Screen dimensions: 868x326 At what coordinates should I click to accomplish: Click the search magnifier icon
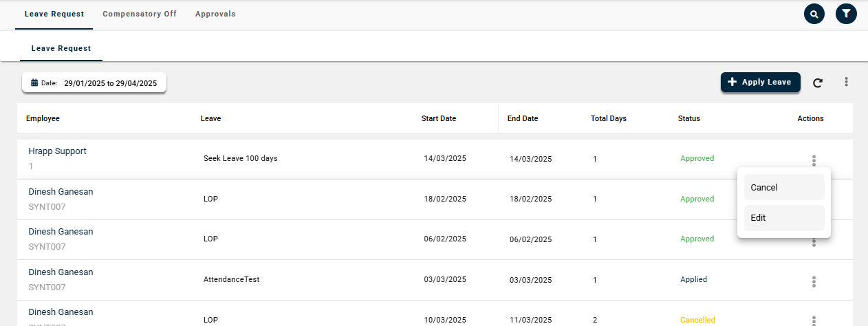point(814,14)
